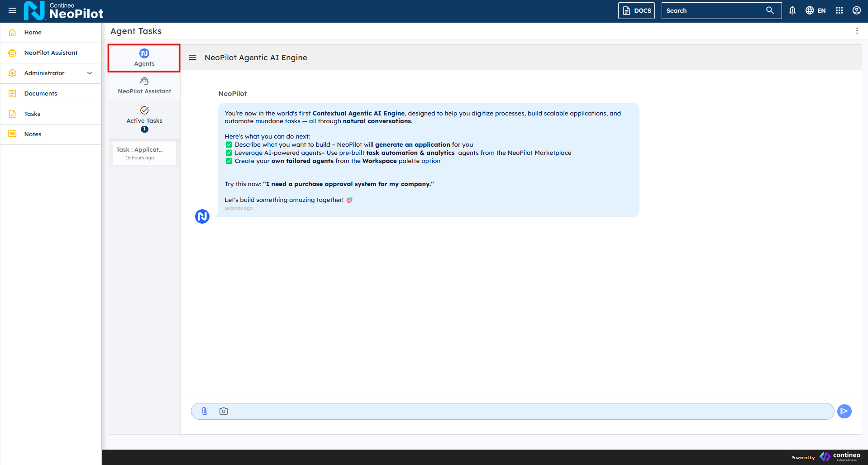The width and height of the screenshot is (868, 465).
Task: Open the apps grid launcher
Action: 839,10
